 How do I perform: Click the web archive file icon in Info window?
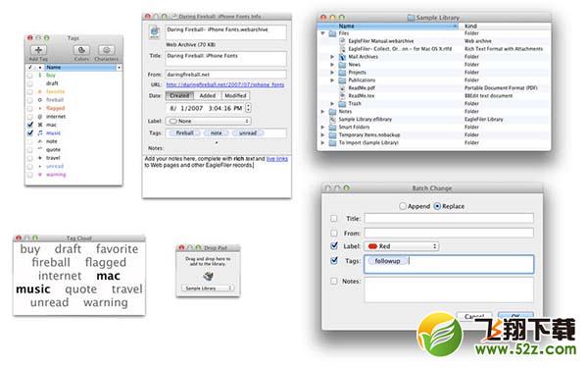(154, 32)
